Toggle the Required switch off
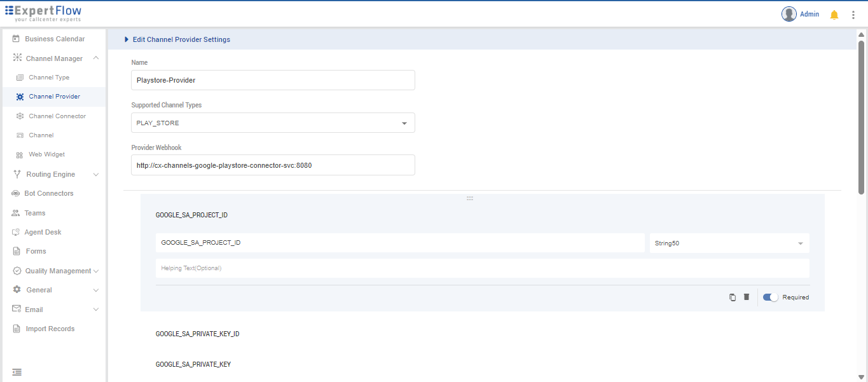Image resolution: width=868 pixels, height=382 pixels. point(770,297)
